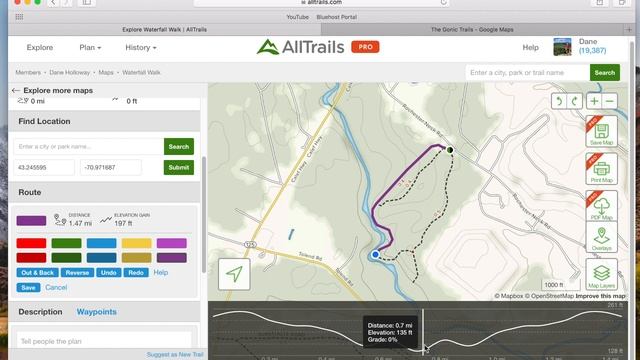The width and height of the screenshot is (640, 360).
Task: Zoom out on the map
Action: [609, 101]
